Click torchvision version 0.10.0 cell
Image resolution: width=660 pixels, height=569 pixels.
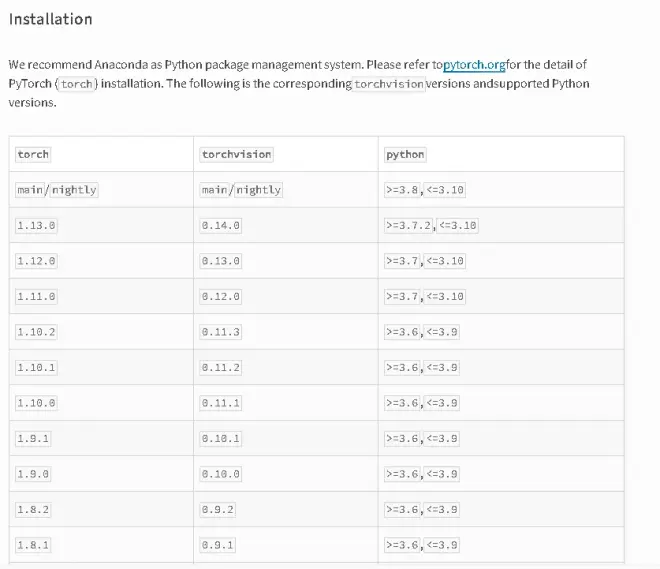pyautogui.click(x=221, y=474)
